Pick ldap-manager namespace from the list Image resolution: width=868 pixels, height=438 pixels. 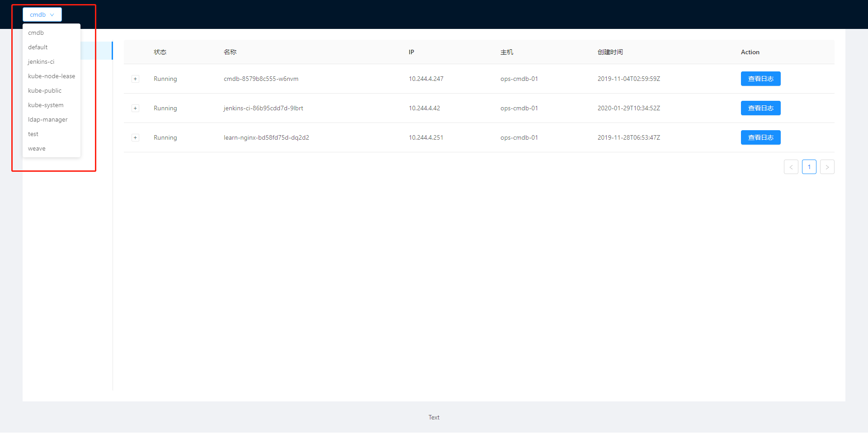point(52,119)
